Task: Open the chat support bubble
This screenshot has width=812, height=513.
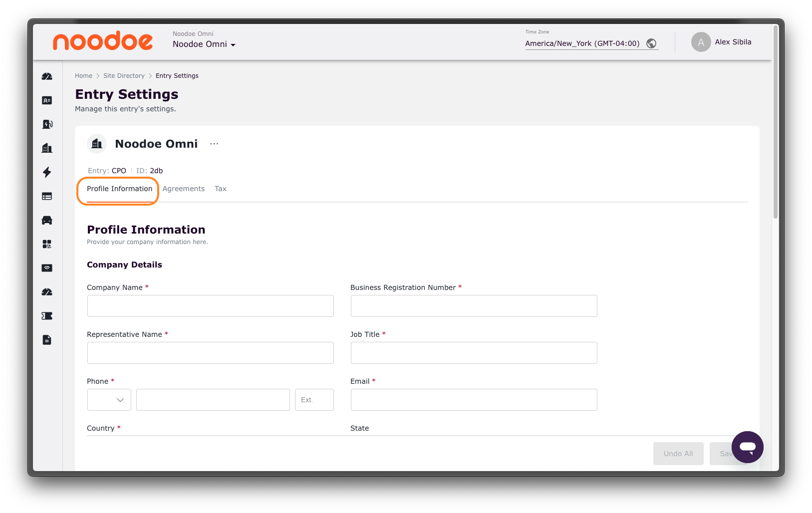Action: (747, 447)
